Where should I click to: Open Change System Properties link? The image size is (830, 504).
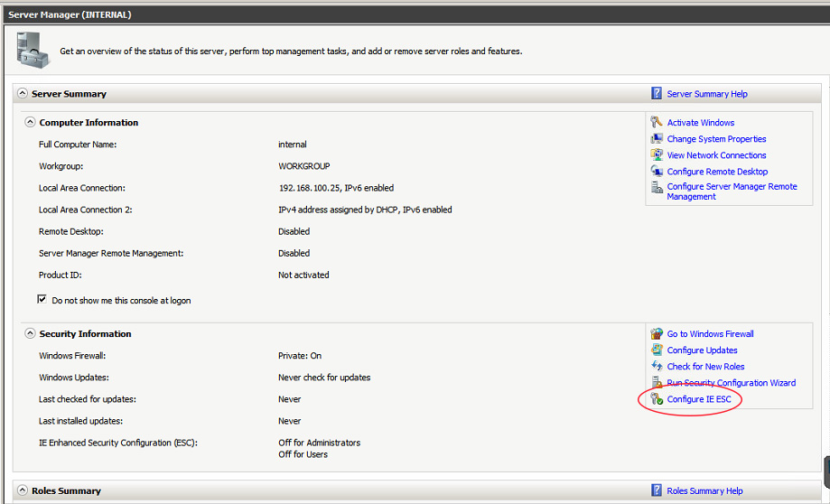pos(716,139)
